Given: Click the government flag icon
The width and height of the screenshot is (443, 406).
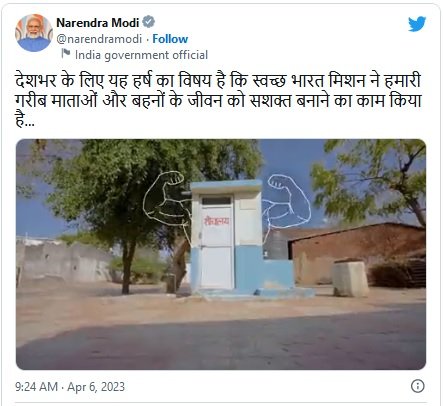Looking at the screenshot, I should 66,53.
